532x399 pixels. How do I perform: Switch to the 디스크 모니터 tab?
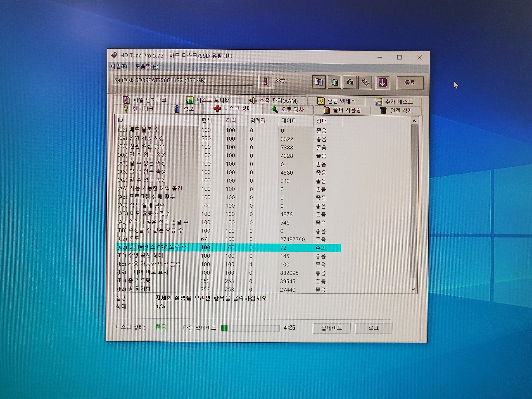pos(208,100)
